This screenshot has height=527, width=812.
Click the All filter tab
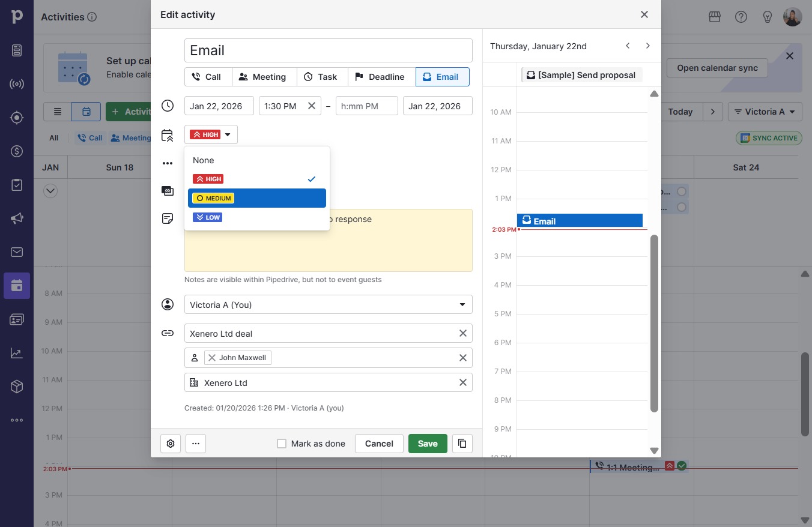click(54, 138)
